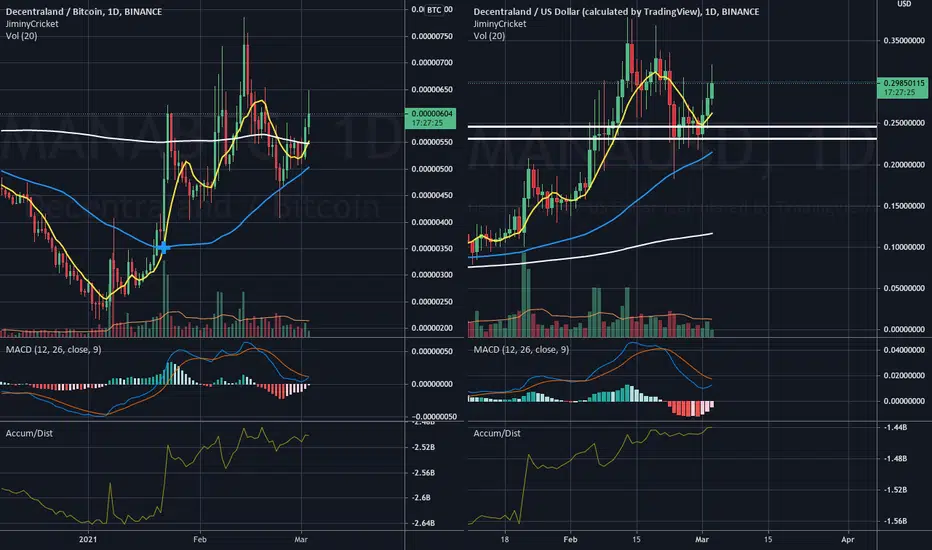Click -2.64B on the Bitcoin Accum/Dist axis
Screen dimensions: 932x550
(x=423, y=523)
